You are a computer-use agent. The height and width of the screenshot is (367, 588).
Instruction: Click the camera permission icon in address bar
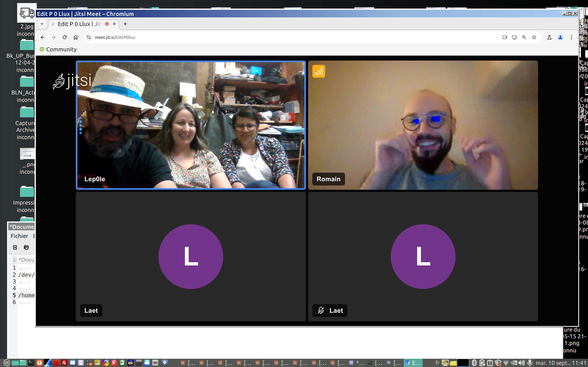(505, 37)
